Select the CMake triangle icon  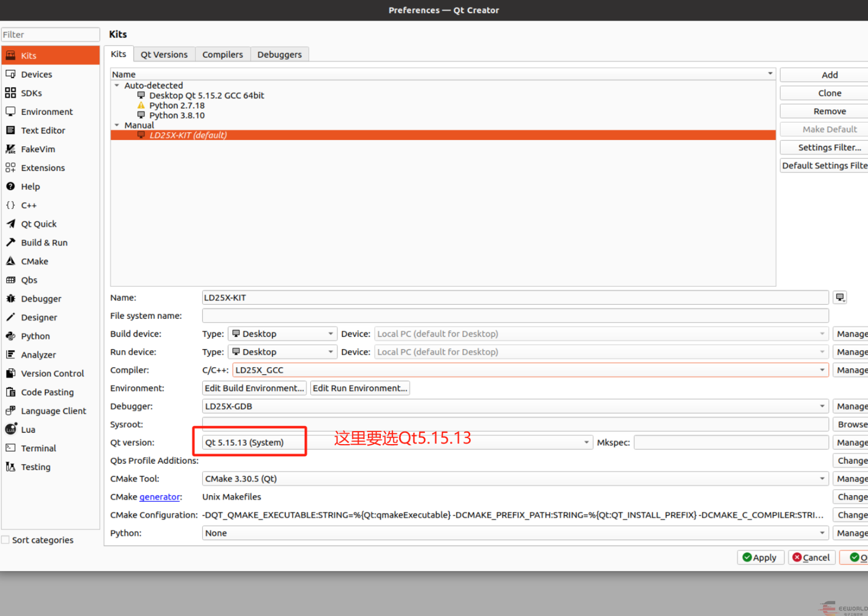(10, 261)
